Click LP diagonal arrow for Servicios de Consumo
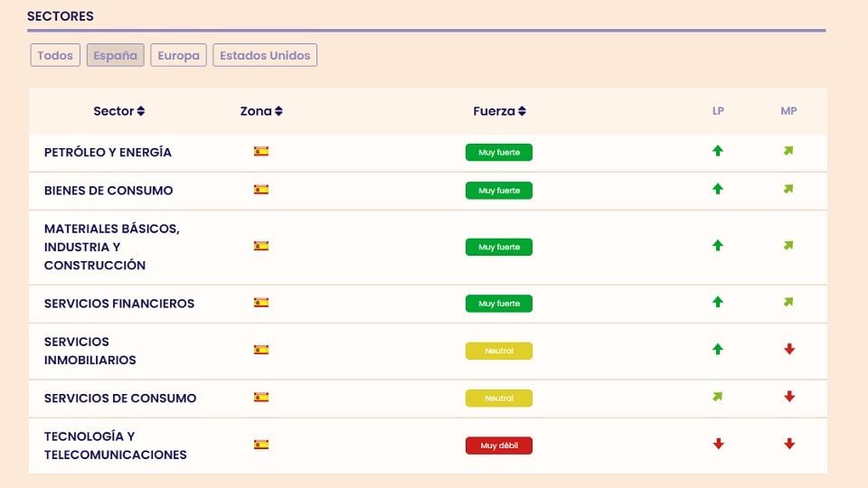Image resolution: width=868 pixels, height=488 pixels. [x=718, y=397]
